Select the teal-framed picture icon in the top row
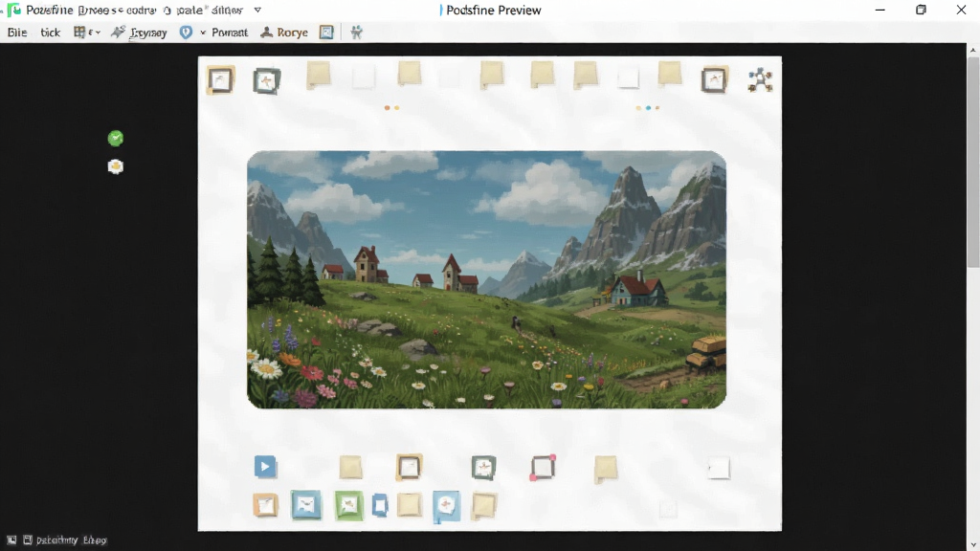Image resolution: width=980 pixels, height=551 pixels. click(x=267, y=81)
